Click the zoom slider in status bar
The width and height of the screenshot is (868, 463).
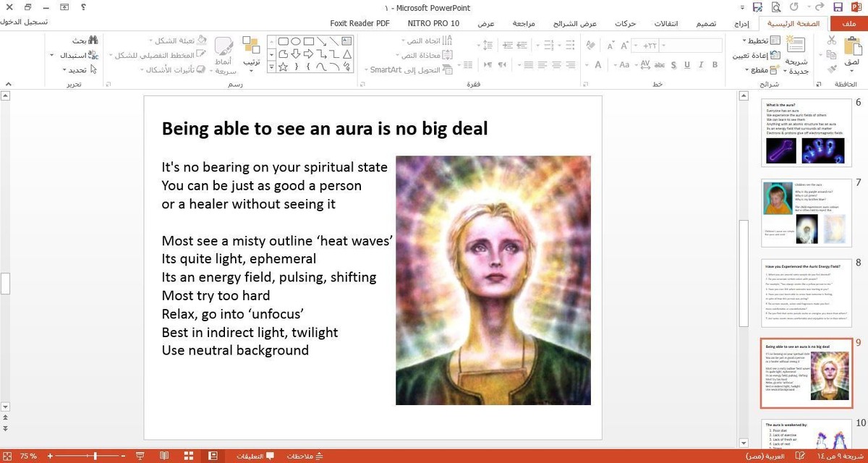click(x=95, y=456)
